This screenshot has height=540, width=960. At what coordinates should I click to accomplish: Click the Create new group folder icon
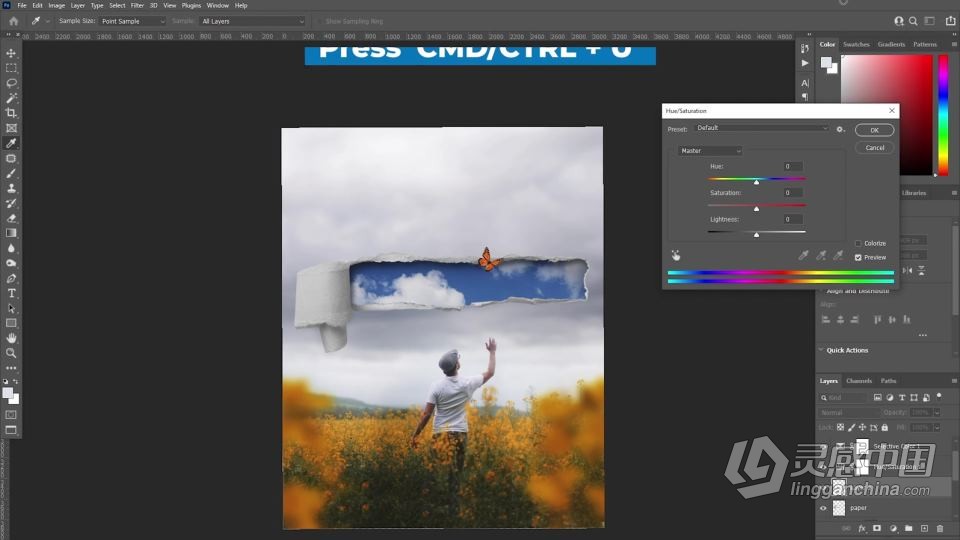[909, 528]
